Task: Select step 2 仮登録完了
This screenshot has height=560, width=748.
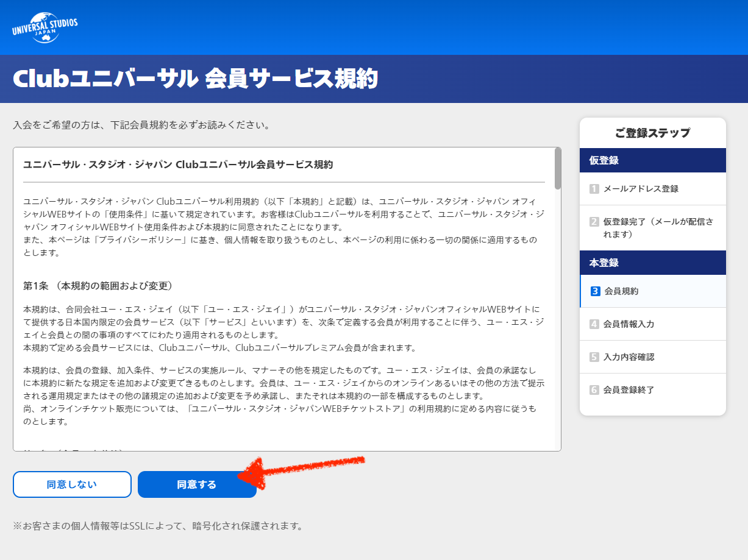Action: click(x=653, y=228)
